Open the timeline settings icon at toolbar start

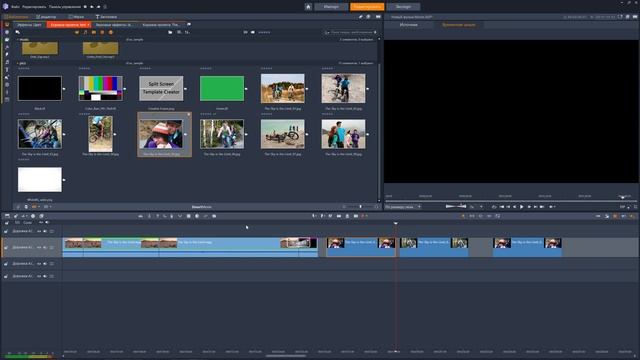tap(7, 216)
